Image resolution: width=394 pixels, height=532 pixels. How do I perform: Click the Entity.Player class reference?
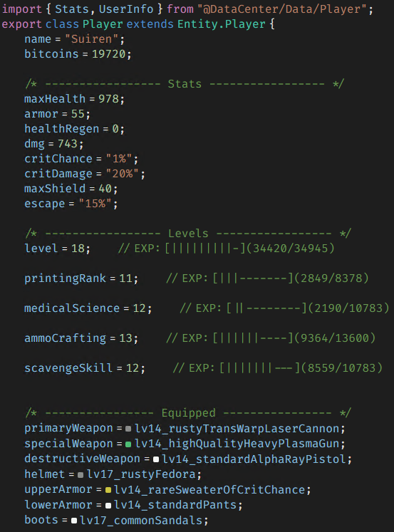point(222,24)
